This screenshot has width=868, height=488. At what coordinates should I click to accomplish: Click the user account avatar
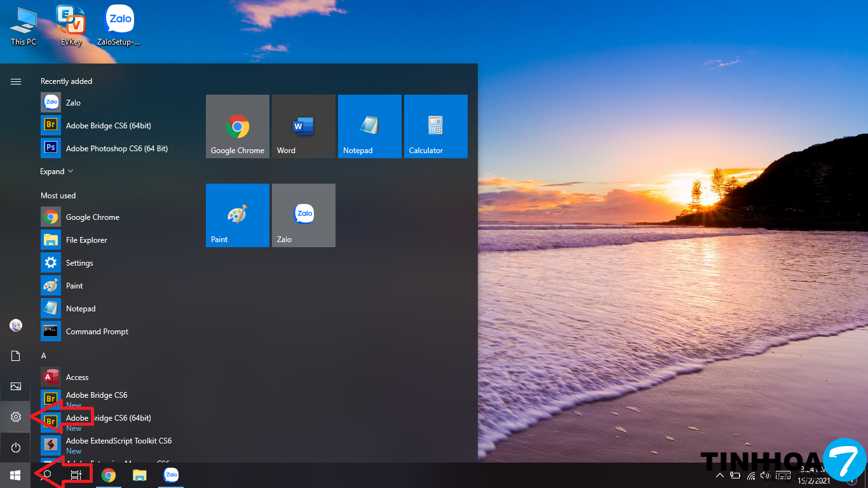[x=16, y=325]
